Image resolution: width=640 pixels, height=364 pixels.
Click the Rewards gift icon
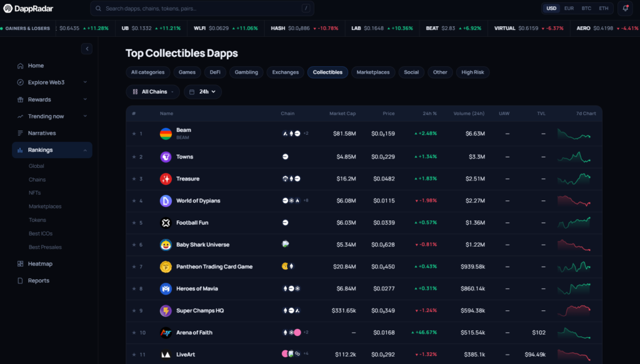click(20, 99)
